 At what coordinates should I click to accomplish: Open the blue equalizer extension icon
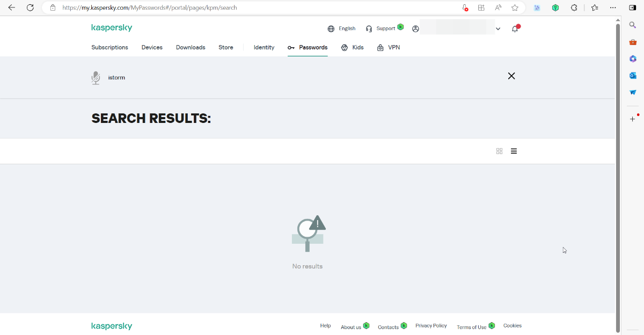coord(537,8)
